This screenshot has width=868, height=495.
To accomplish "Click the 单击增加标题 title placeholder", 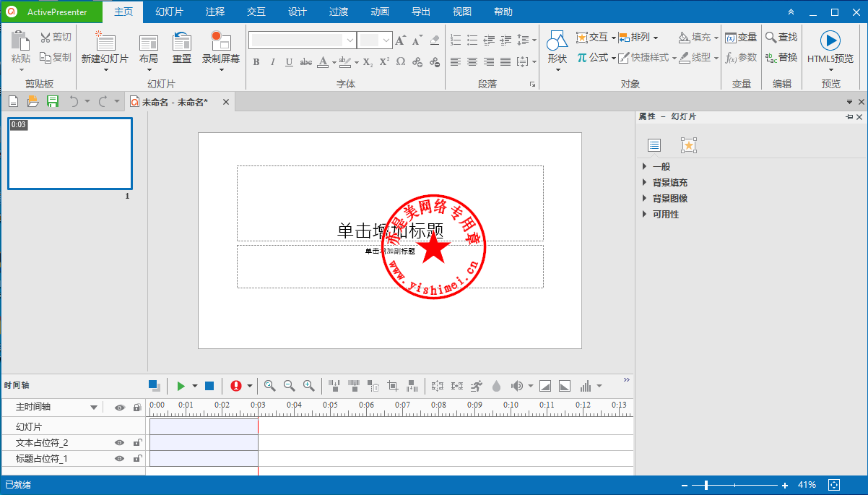I will (390, 203).
